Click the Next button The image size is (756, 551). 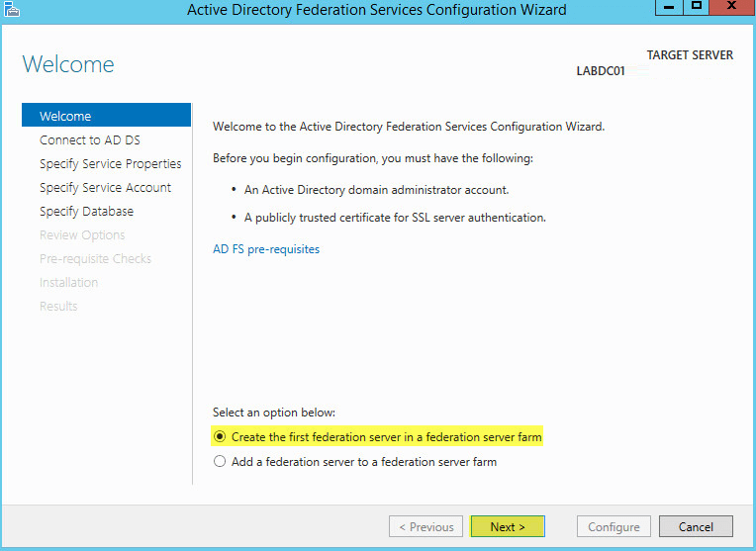[508, 526]
